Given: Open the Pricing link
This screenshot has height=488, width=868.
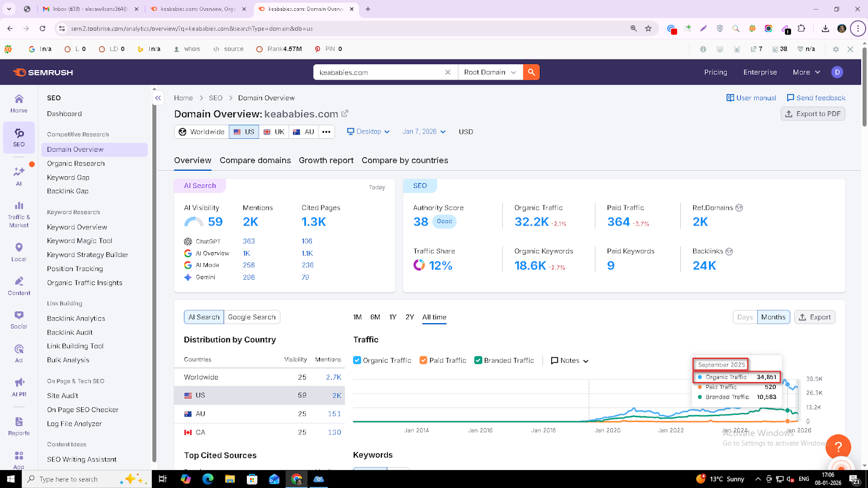Looking at the screenshot, I should pyautogui.click(x=716, y=72).
